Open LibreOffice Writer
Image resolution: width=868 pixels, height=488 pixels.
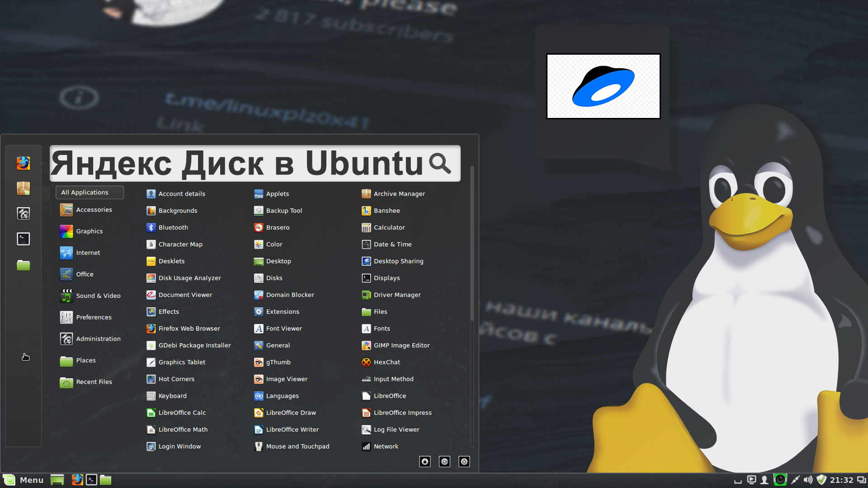pyautogui.click(x=292, y=429)
